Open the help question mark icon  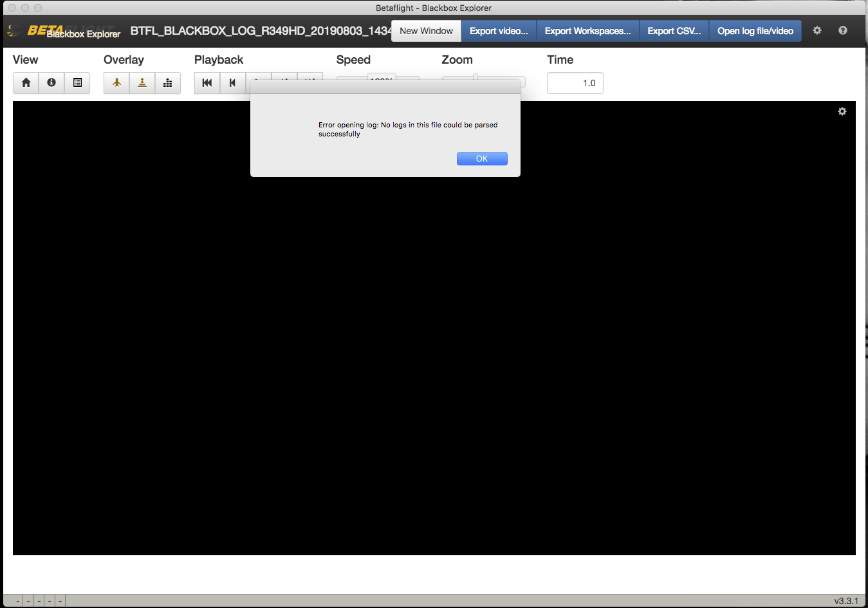(x=842, y=30)
